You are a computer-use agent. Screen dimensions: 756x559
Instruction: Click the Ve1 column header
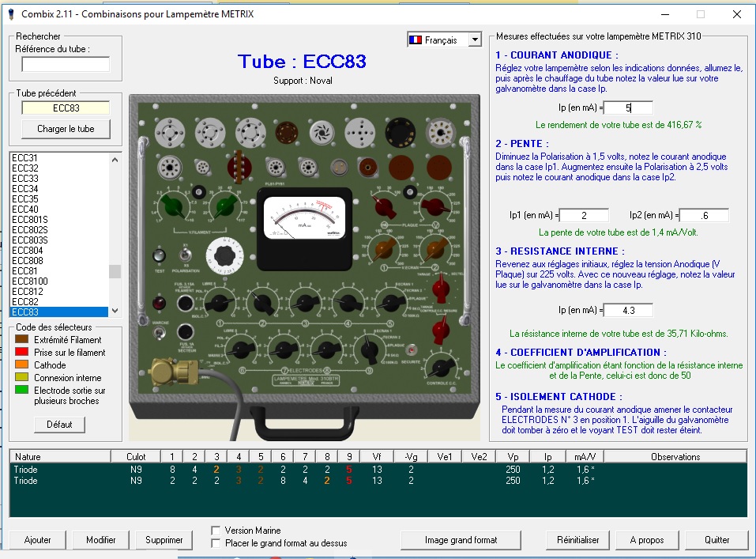445,457
